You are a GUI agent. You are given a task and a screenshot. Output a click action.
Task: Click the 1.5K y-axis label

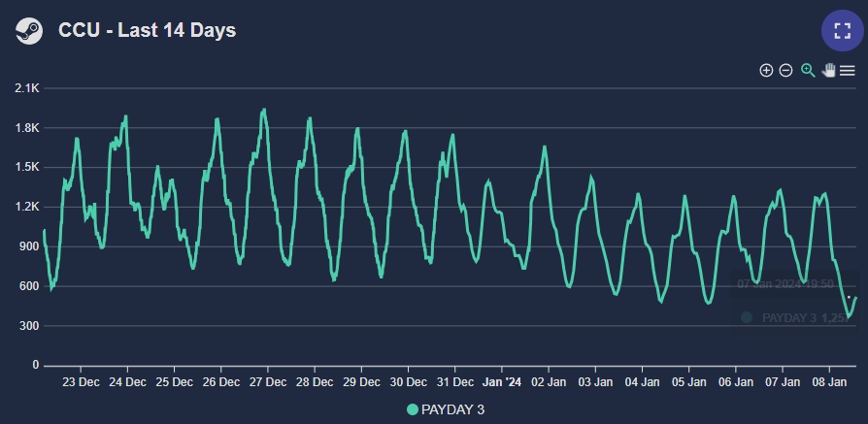pyautogui.click(x=28, y=167)
